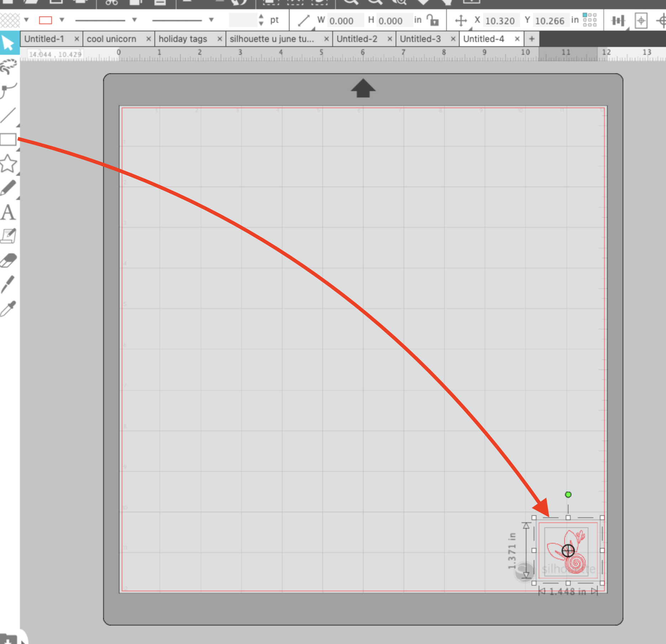Click the top-left selection handle

(x=534, y=518)
